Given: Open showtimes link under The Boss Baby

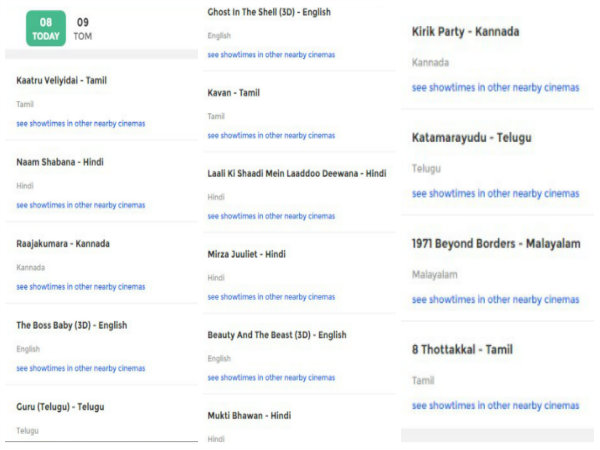Looking at the screenshot, I should 81,368.
